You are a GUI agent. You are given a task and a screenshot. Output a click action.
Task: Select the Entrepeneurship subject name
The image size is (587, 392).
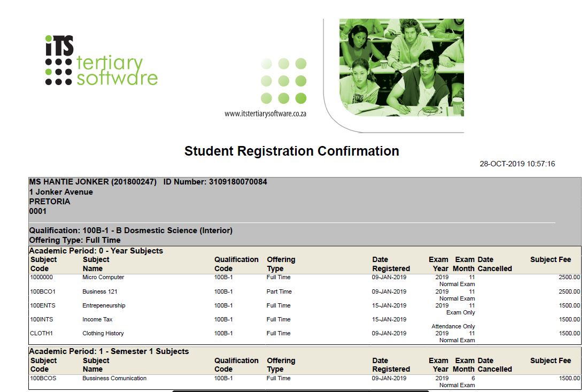pos(104,305)
